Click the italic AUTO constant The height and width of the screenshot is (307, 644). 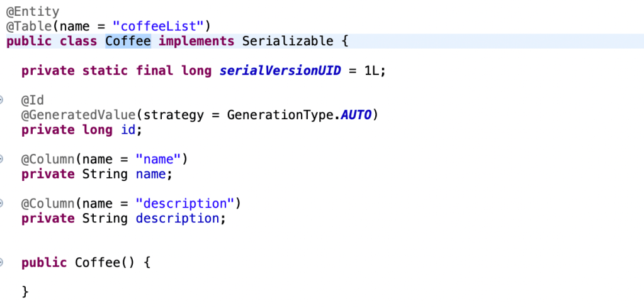[356, 115]
